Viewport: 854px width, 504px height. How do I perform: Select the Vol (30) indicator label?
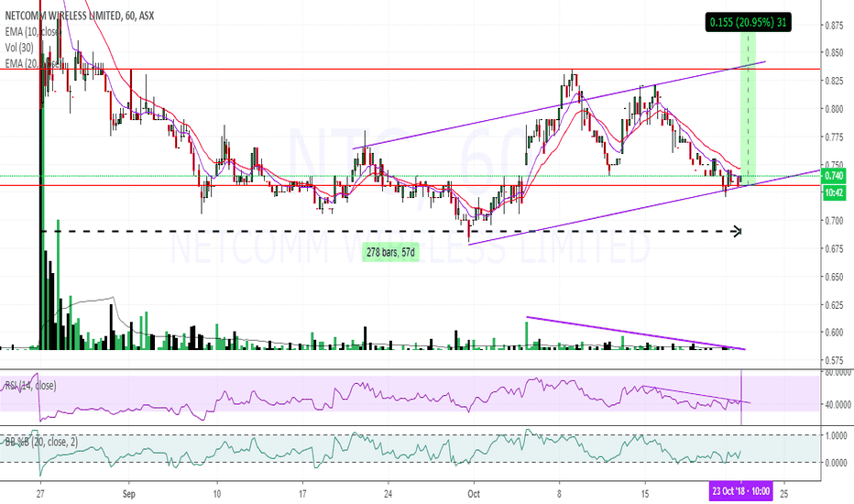pos(19,48)
